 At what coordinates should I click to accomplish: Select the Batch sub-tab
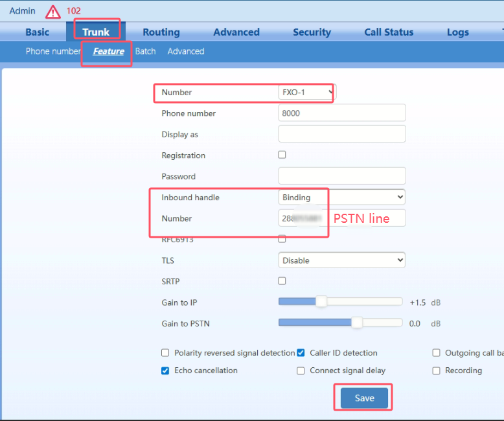tap(145, 51)
